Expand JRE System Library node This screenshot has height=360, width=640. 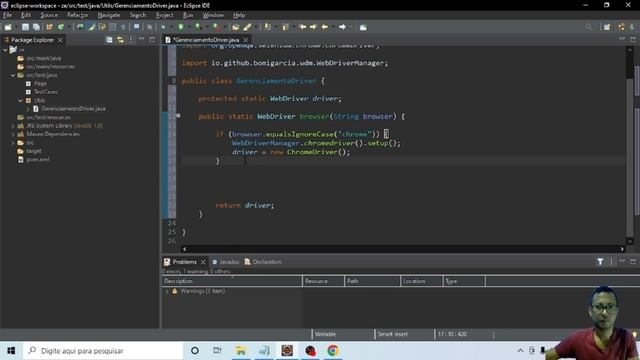(13, 126)
